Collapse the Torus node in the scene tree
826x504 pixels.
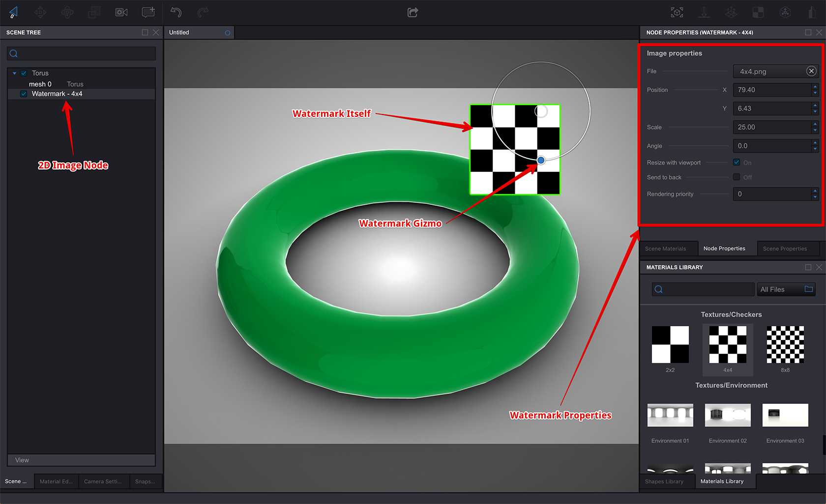(14, 73)
